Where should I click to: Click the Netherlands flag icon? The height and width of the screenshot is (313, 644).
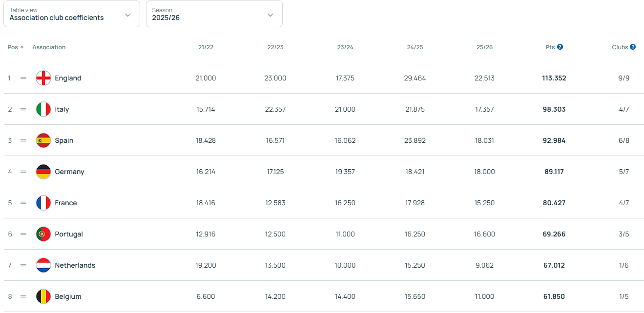[43, 265]
